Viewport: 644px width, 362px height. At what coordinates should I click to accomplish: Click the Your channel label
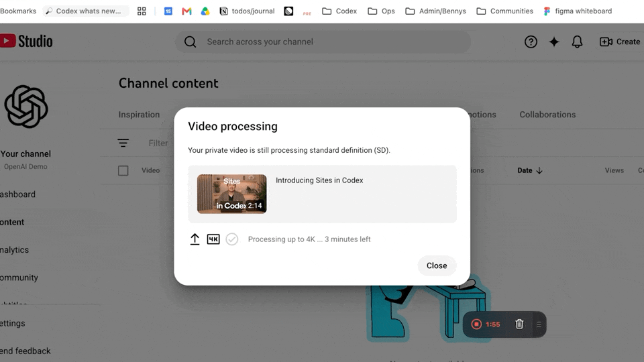point(25,154)
